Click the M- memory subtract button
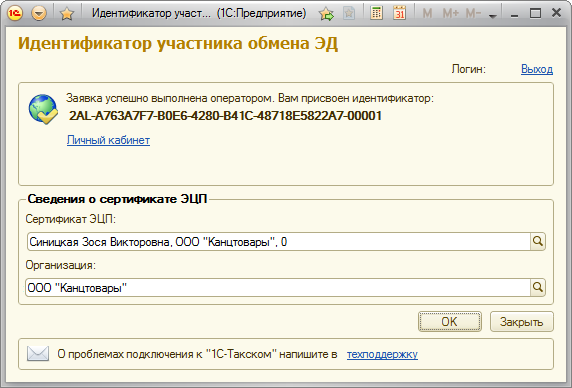572x388 pixels. (x=474, y=14)
